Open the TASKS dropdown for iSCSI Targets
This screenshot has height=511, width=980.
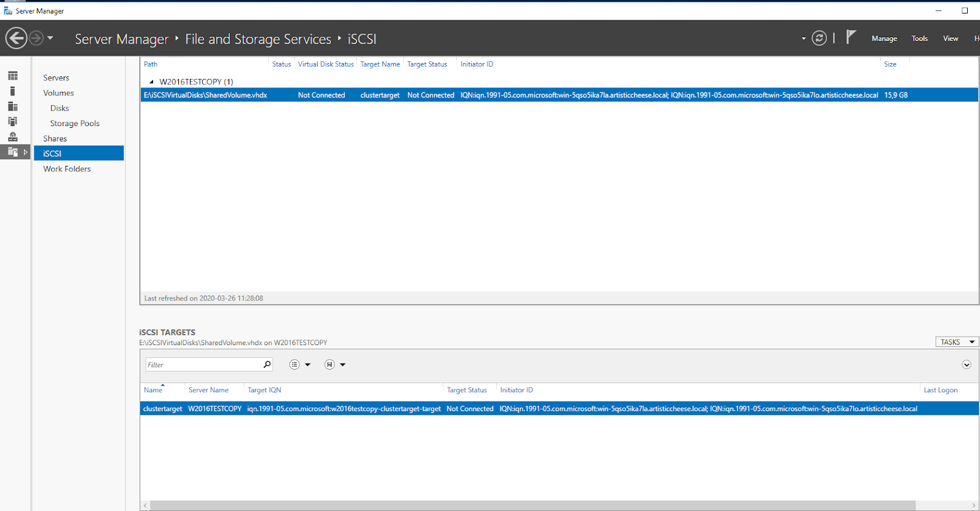click(x=956, y=342)
